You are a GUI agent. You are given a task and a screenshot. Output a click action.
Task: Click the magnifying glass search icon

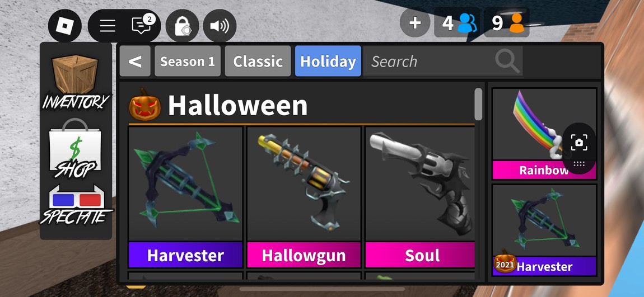[508, 61]
